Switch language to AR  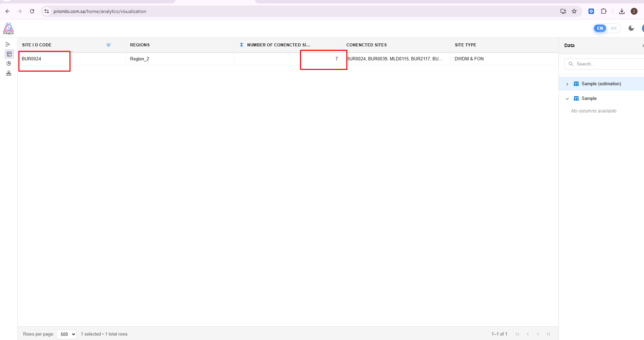(x=613, y=28)
